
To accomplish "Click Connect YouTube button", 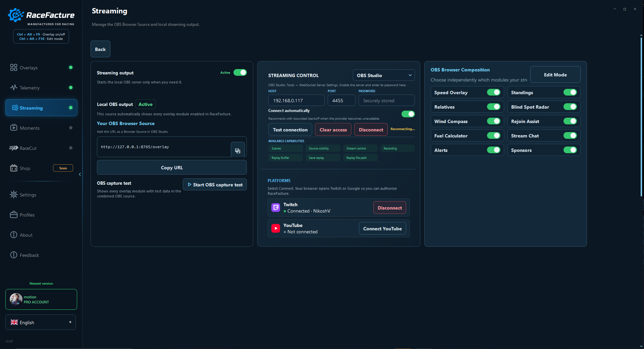I will click(x=382, y=228).
